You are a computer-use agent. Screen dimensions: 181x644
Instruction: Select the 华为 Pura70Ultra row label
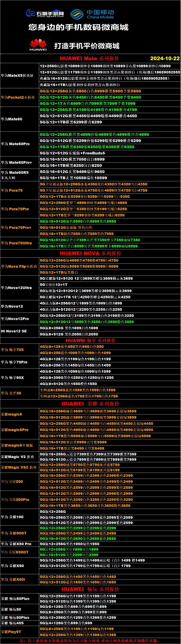click(16, 243)
